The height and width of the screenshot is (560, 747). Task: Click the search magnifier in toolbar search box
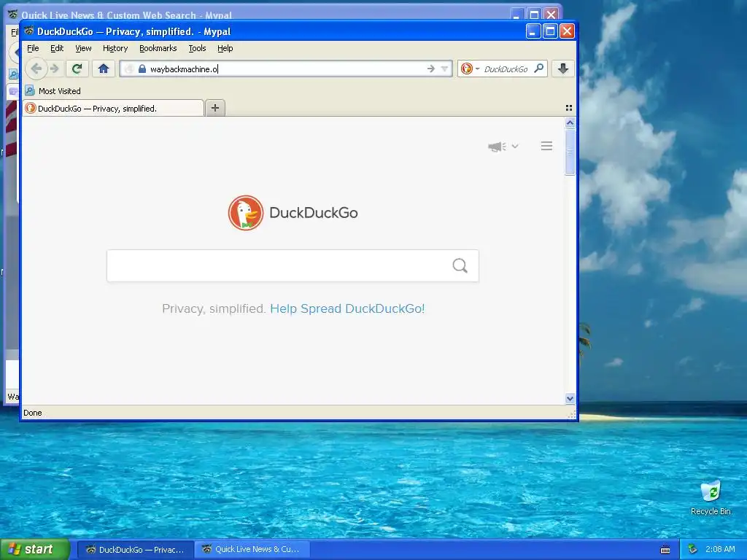coord(539,69)
